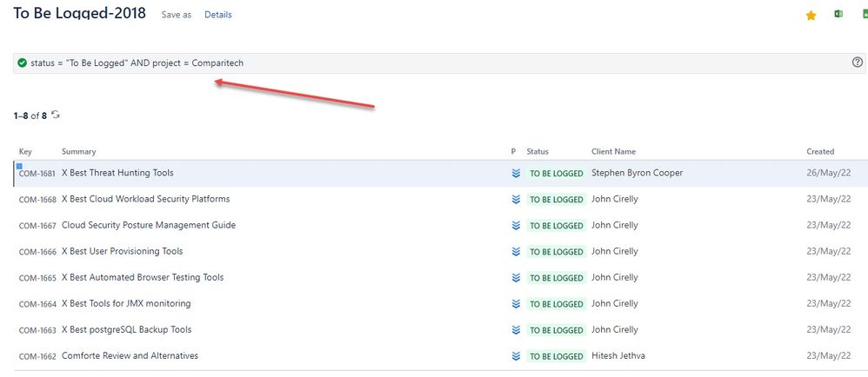Image resolution: width=868 pixels, height=377 pixels.
Task: Click TO BE LOGGED status badge for COM-1666
Action: [x=557, y=252]
